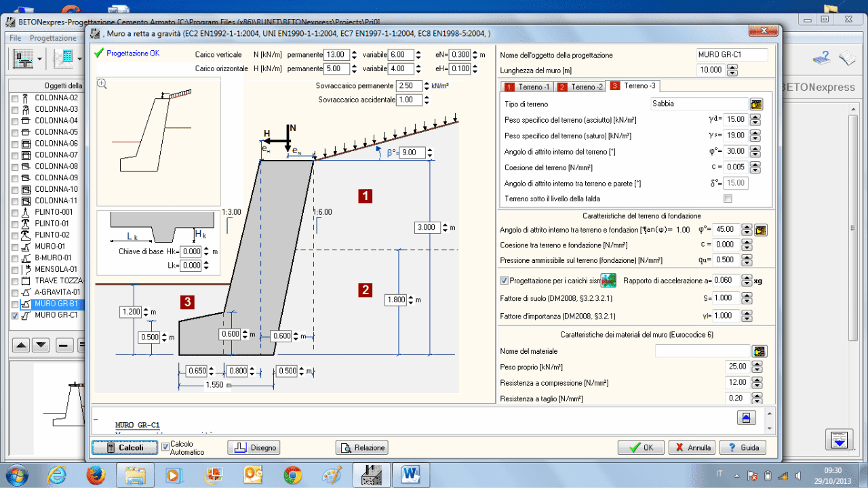Select the Terreno -3 tab
Image resolution: width=868 pixels, height=488 pixels.
[633, 85]
